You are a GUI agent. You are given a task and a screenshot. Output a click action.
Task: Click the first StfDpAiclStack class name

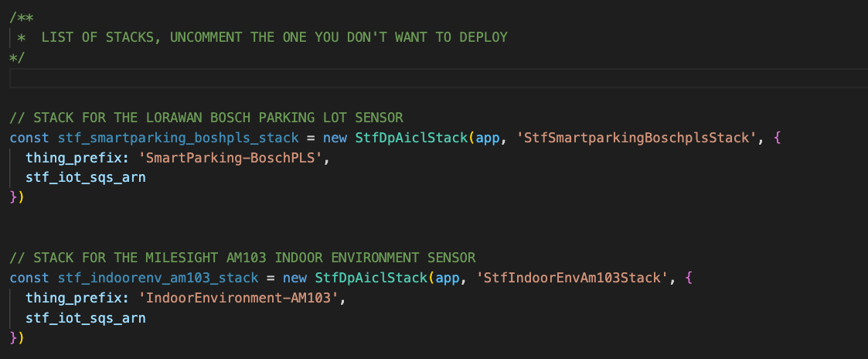[x=411, y=138]
